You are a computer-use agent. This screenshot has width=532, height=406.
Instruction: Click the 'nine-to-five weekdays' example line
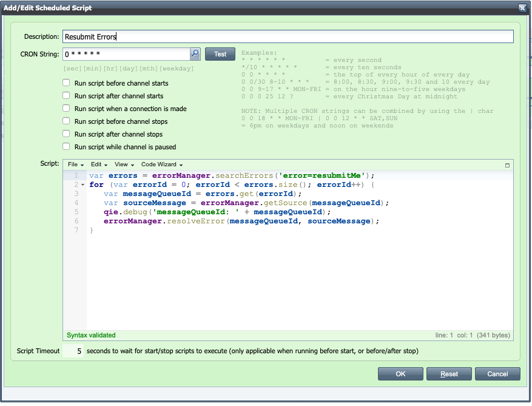(x=354, y=89)
